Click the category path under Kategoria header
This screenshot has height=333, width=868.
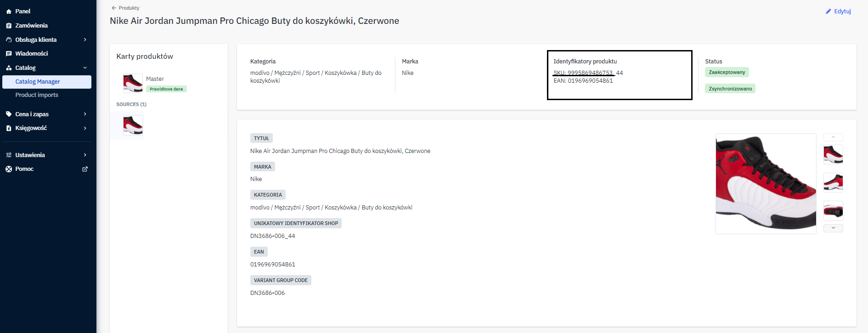coord(316,77)
